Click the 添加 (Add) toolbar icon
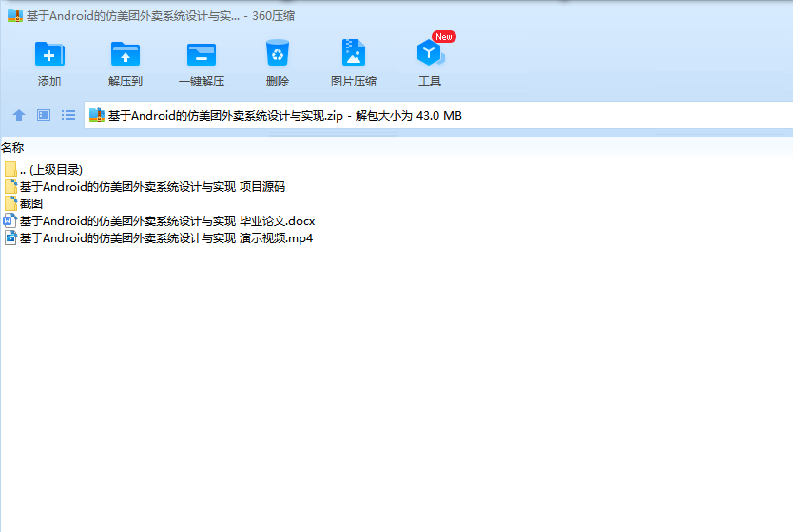The image size is (793, 532). (49, 54)
